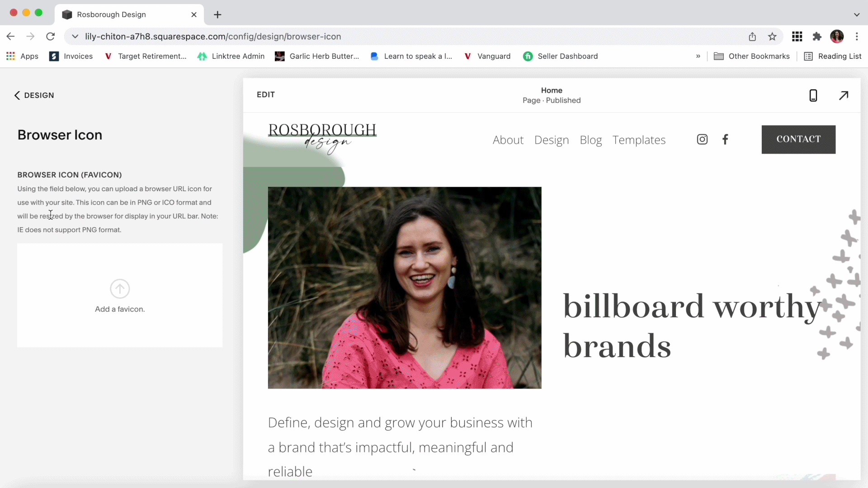The image size is (868, 488).
Task: Open the Blog nav link
Action: click(591, 140)
